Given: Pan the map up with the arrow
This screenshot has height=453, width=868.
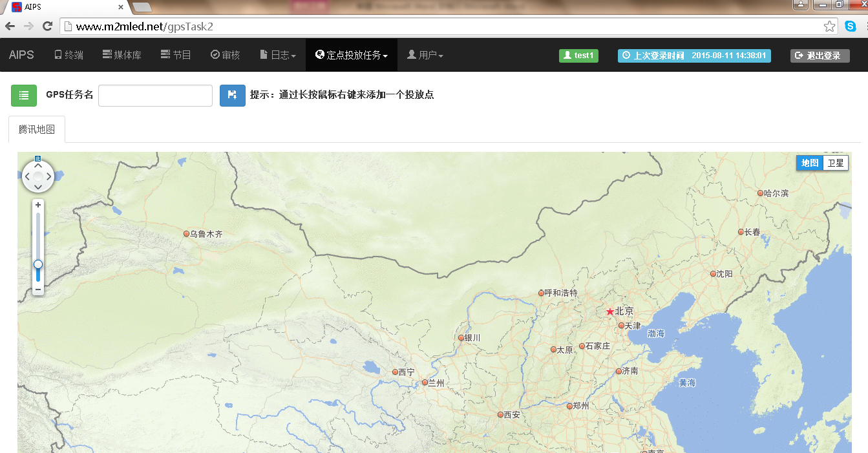Looking at the screenshot, I should pyautogui.click(x=38, y=165).
